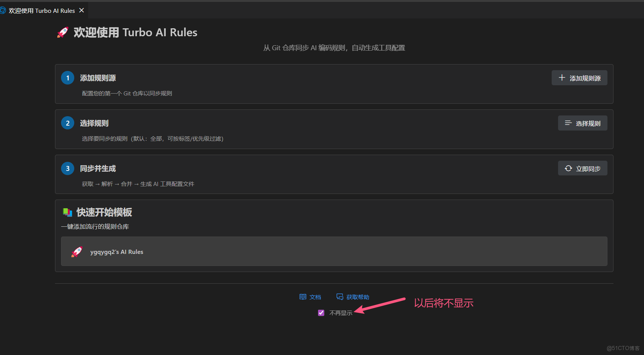Screen dimensions: 644x355
Task: Click the 立即同步 button
Action: 583,168
